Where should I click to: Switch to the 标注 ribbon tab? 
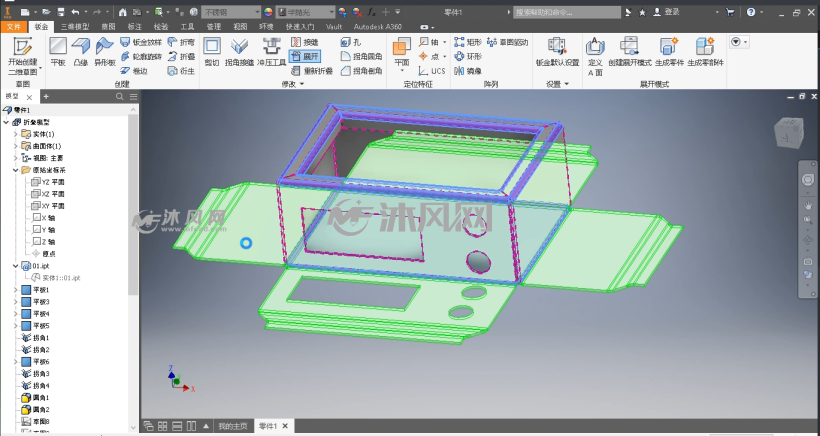tap(134, 27)
